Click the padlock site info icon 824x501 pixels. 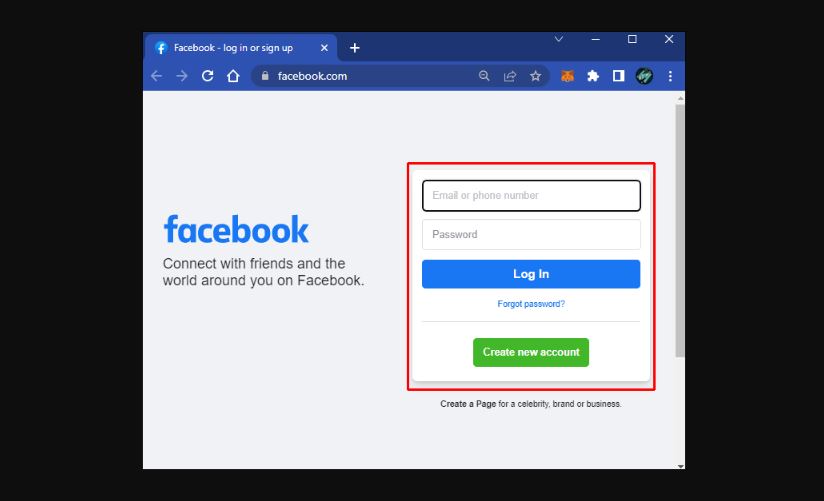pyautogui.click(x=265, y=76)
